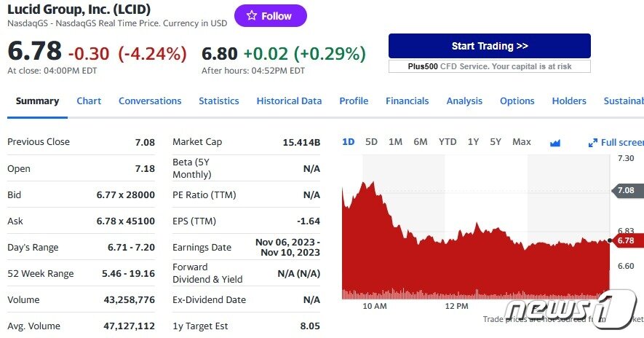The image size is (644, 338).
Task: Open the Historical Data tab
Action: coord(289,101)
